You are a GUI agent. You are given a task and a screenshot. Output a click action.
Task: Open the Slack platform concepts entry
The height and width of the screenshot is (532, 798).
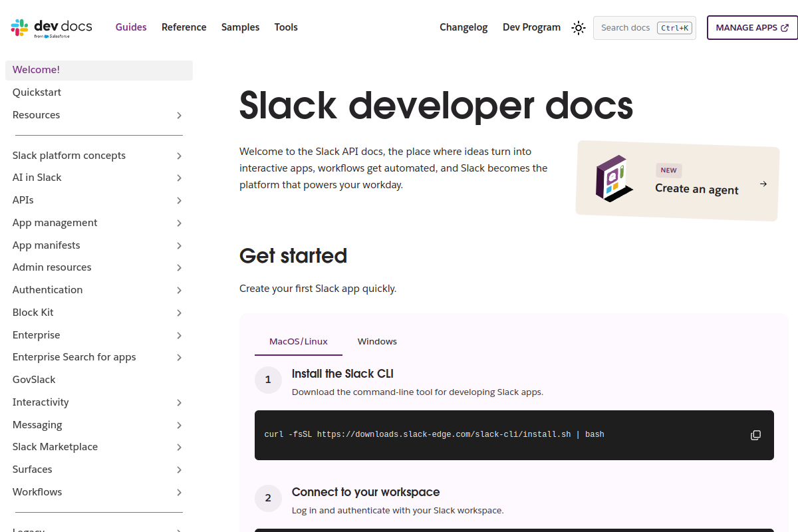pyautogui.click(x=69, y=156)
